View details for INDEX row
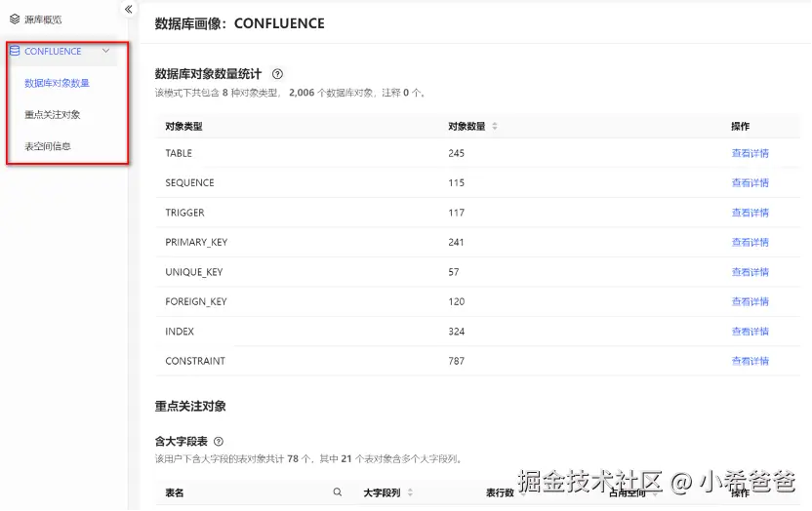This screenshot has height=511, width=812. point(750,332)
